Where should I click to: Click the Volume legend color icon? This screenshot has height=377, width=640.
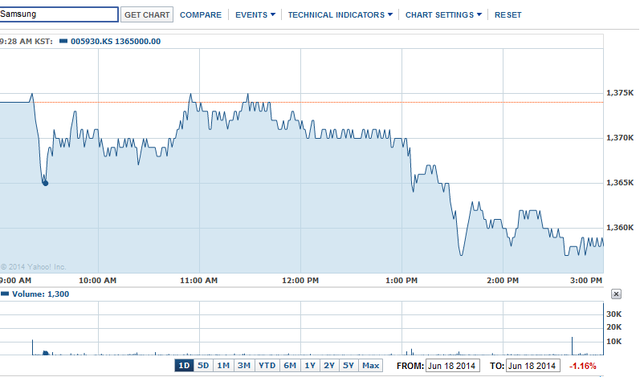5,294
